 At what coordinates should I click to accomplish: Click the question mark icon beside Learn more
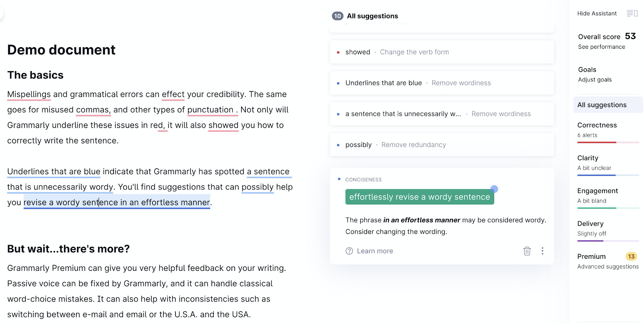[x=349, y=251]
